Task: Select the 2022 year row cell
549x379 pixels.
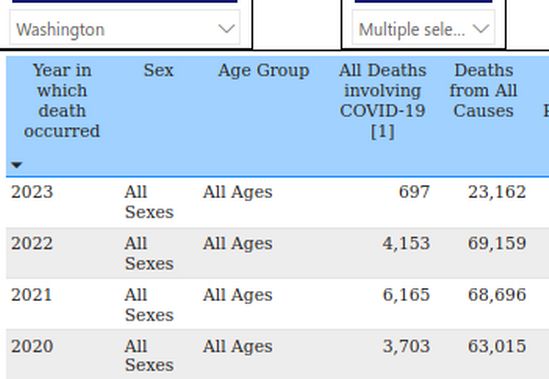Action: click(x=32, y=243)
